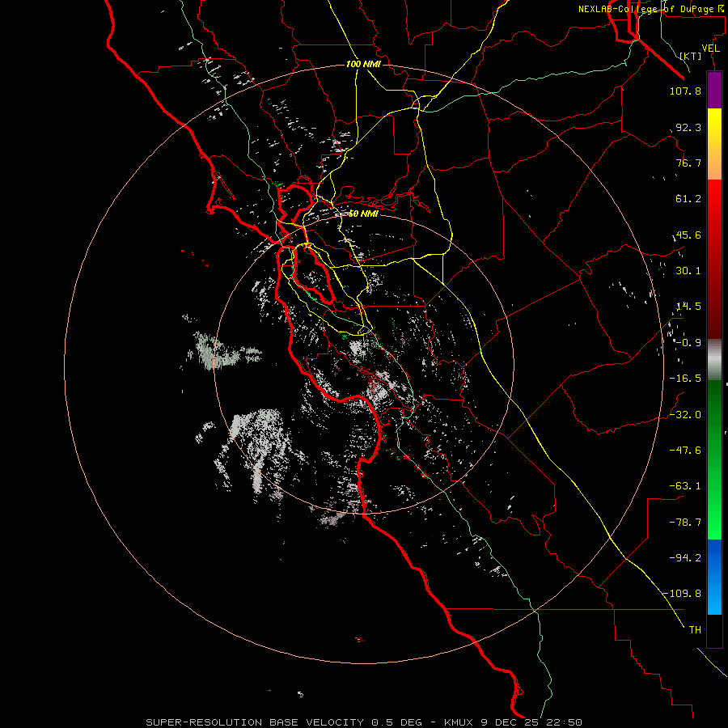Click the blue segment of the velocity color bar
The image size is (728, 728).
[714, 577]
